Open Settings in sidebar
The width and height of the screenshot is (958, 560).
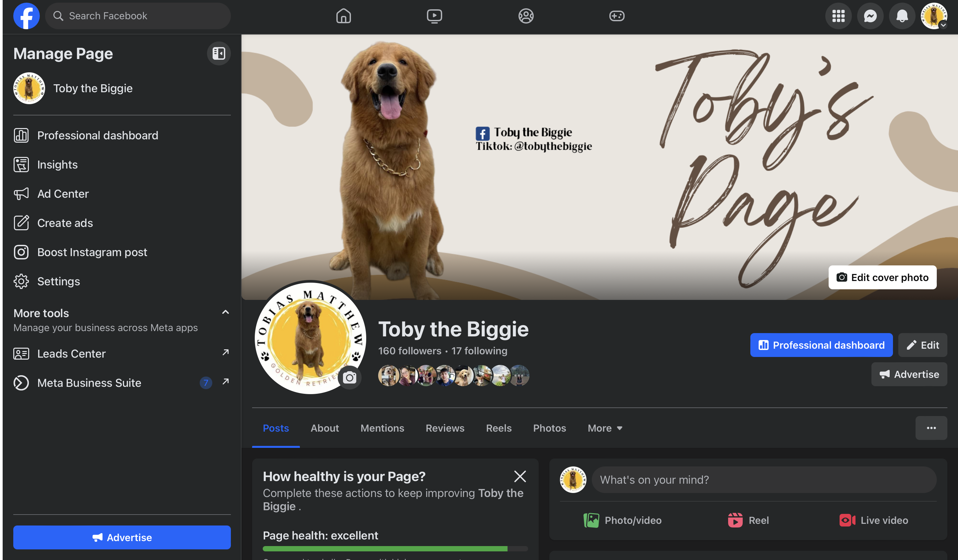pos(122,281)
